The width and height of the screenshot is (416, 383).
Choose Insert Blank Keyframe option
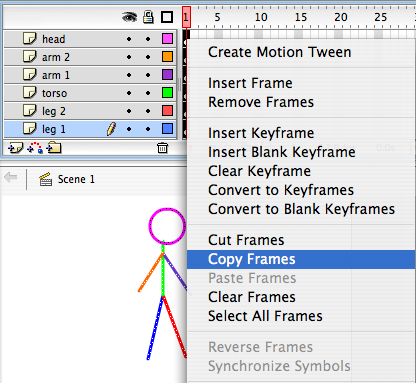point(282,152)
